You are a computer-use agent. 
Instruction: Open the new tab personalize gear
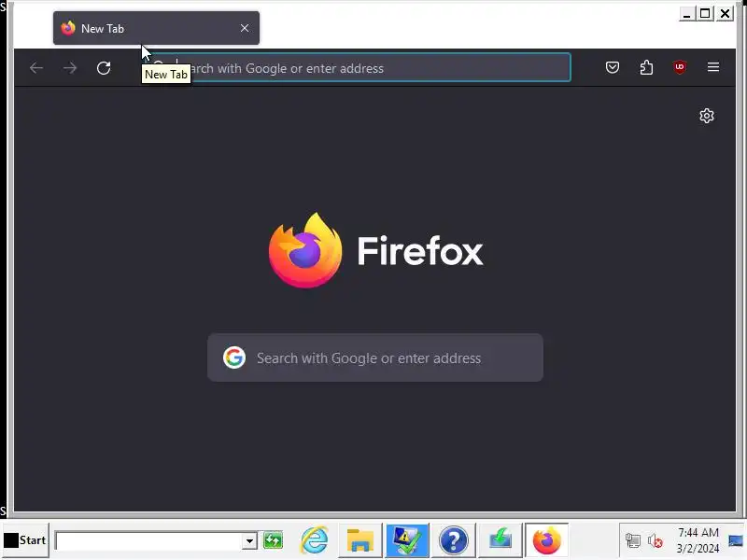(707, 116)
